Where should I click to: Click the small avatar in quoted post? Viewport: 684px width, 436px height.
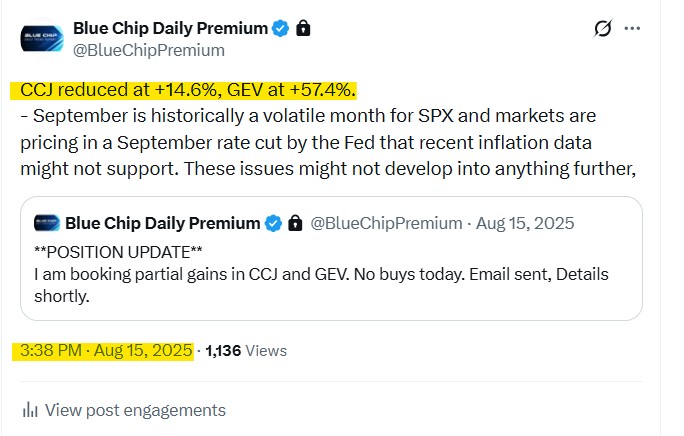click(47, 222)
